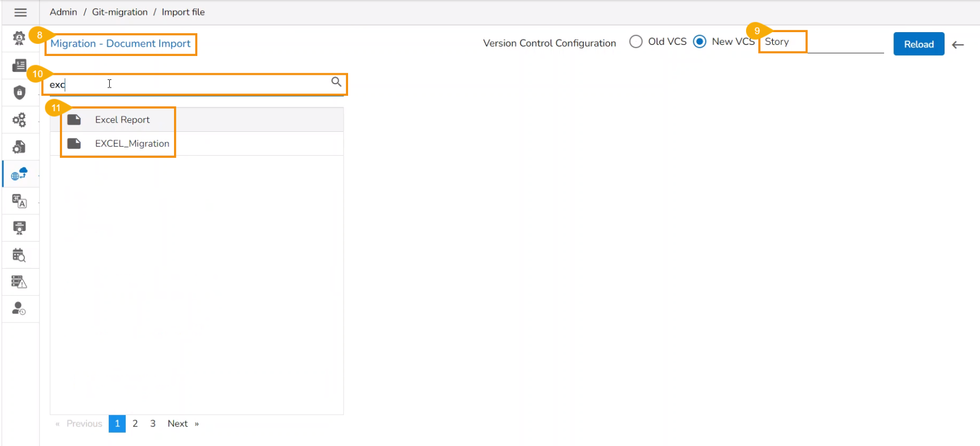
Task: Click the sidebar icon below the gears icon
Action: pyautogui.click(x=19, y=147)
